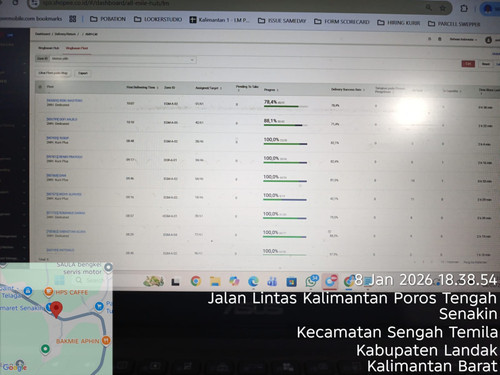The image size is (500, 375).
Task: Click the Reset button next to Cari
Action: point(486,64)
